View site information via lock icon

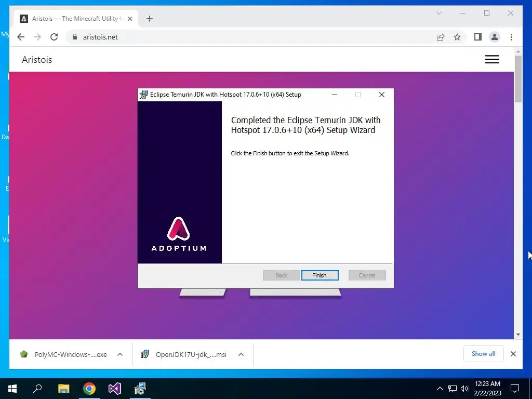(x=75, y=37)
